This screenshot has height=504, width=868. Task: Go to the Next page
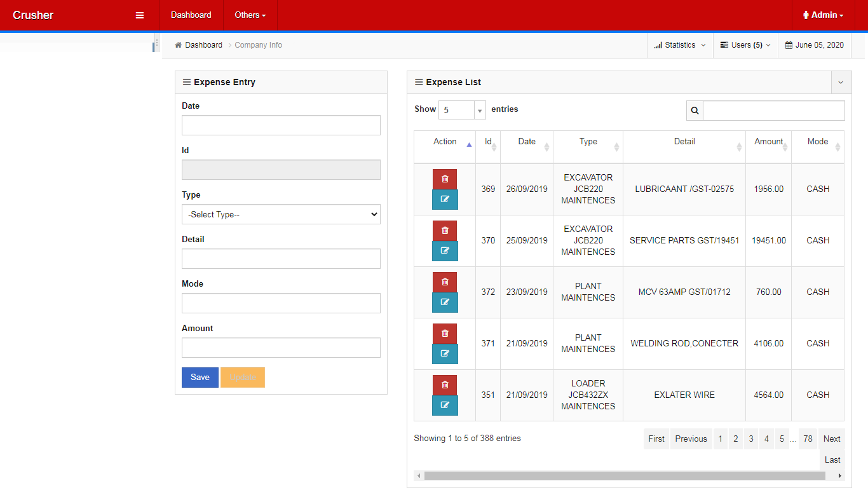tap(832, 439)
